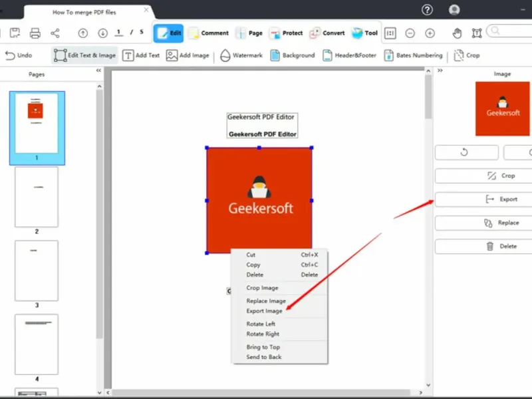532x399 pixels.
Task: Open the user account avatar
Action: (454, 10)
